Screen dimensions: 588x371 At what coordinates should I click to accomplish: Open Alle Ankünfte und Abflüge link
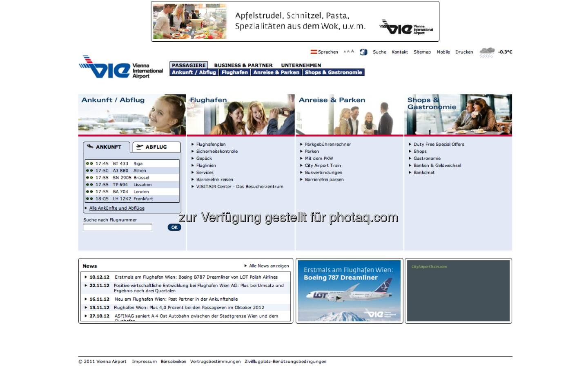117,208
